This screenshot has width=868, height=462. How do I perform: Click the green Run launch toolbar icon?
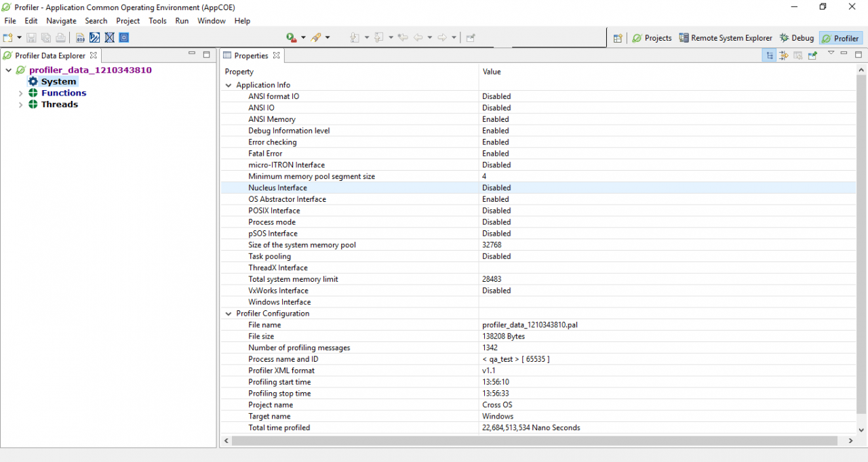pyautogui.click(x=291, y=37)
